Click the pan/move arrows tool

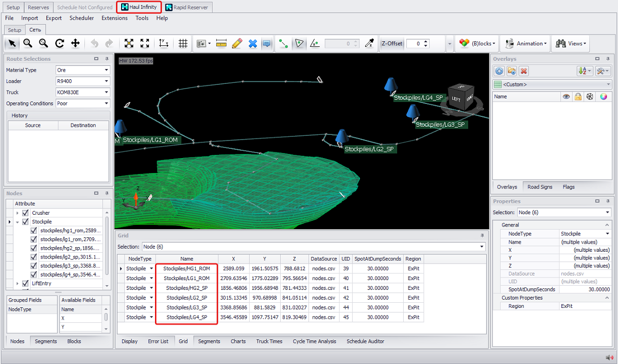coord(75,44)
